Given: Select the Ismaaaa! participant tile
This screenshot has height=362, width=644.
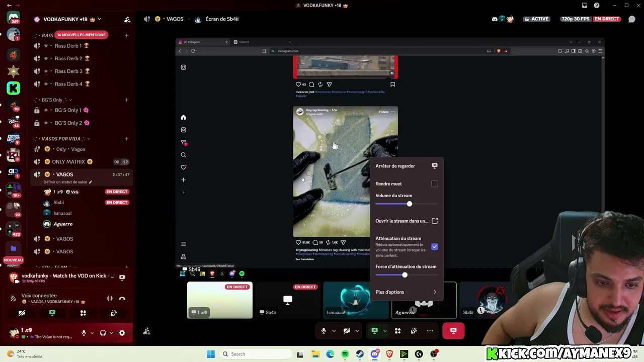Looking at the screenshot, I should click(356, 300).
